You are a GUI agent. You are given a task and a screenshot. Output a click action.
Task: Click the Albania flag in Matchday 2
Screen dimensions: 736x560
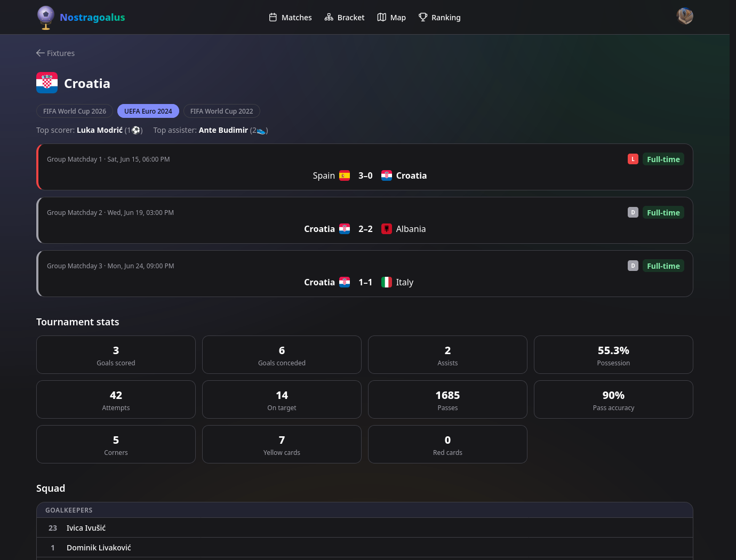[387, 229]
